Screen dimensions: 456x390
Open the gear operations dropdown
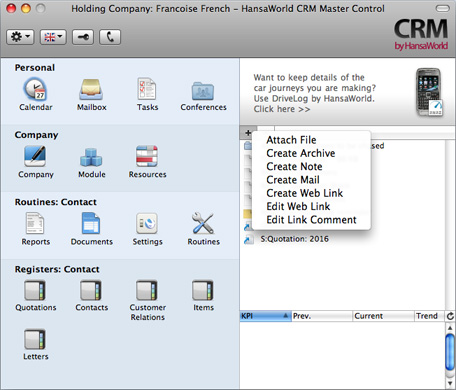(20, 37)
